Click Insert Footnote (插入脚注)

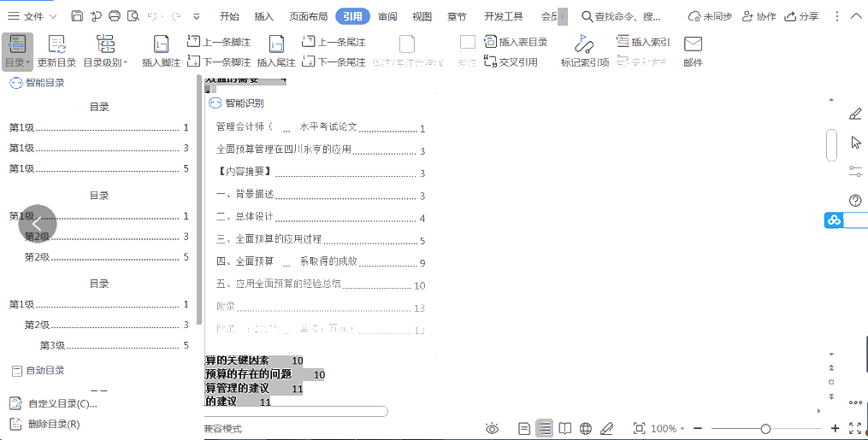coord(161,51)
